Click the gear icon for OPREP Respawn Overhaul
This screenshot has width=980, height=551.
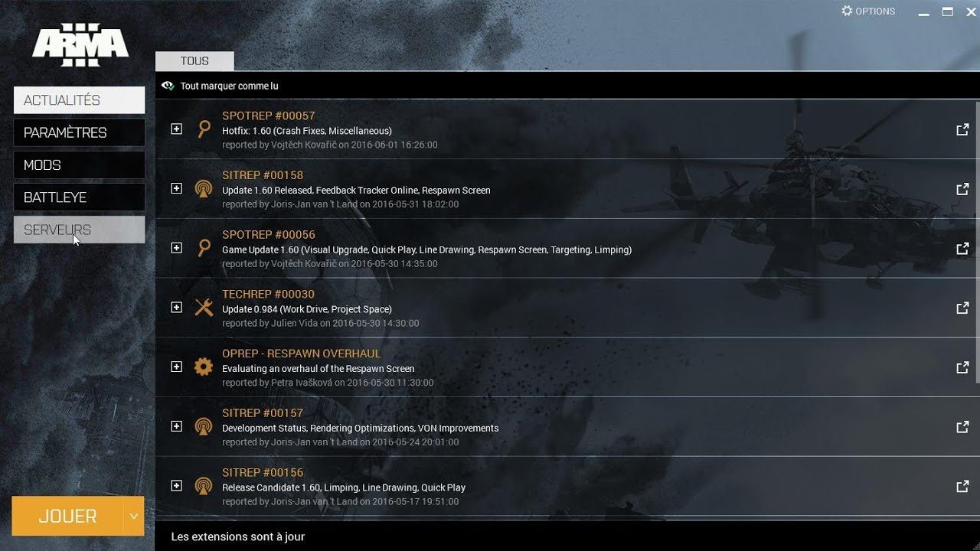pos(203,367)
